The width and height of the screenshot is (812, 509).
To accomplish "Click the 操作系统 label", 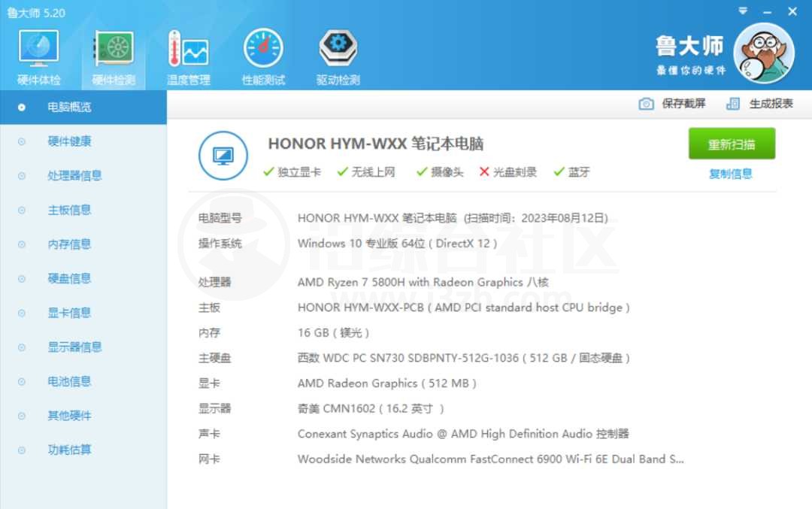I will coord(220,244).
